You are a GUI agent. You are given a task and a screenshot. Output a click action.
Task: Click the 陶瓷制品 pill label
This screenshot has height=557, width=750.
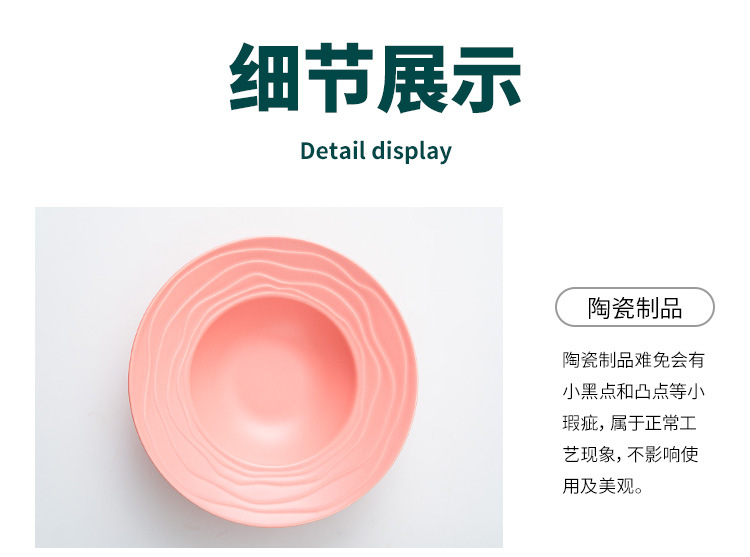(634, 307)
